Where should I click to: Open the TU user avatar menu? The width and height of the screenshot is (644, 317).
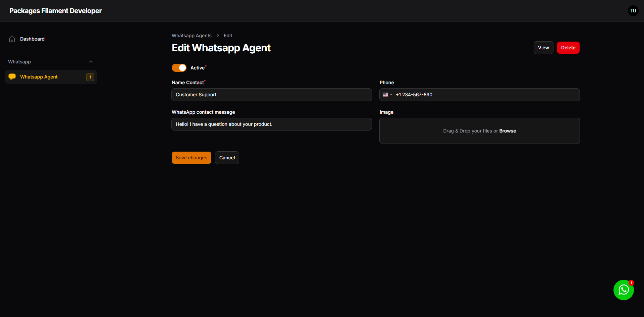pyautogui.click(x=633, y=11)
